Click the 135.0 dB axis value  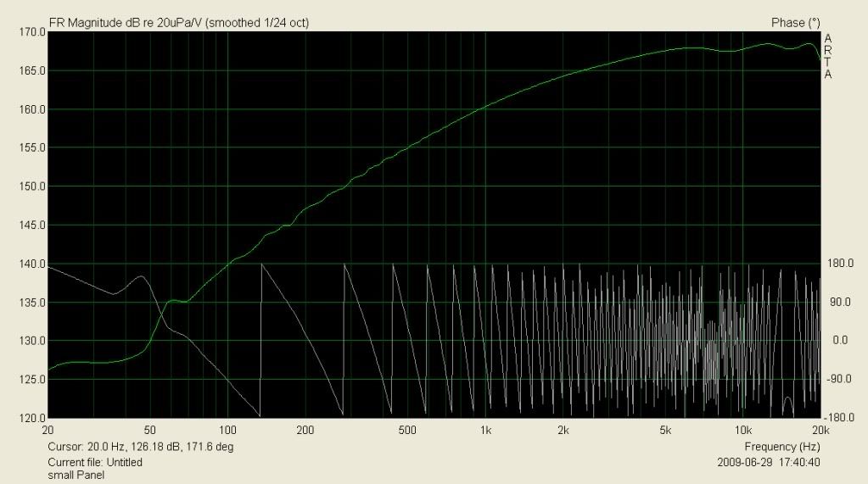point(34,303)
